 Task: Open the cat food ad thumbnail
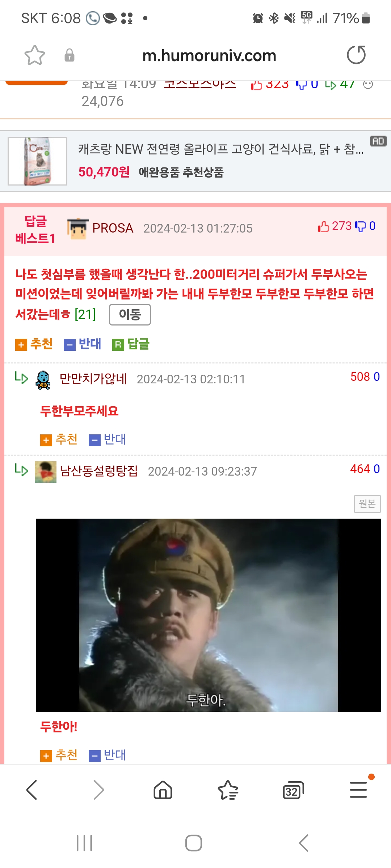click(38, 161)
